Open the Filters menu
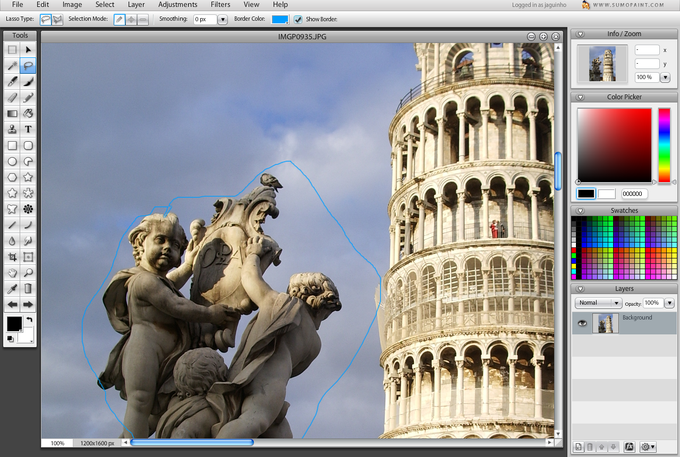The height and width of the screenshot is (457, 680). (x=220, y=5)
